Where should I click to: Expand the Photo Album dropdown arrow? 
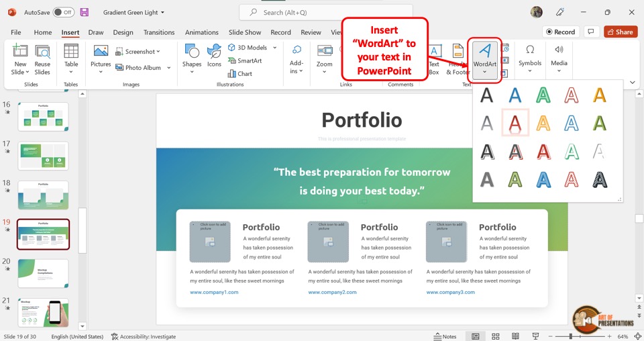point(168,68)
